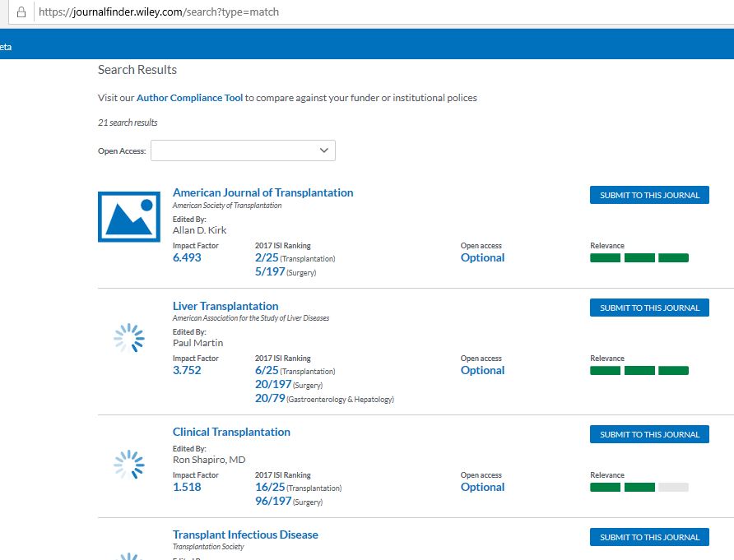734x560 pixels.
Task: Click editor name Ron Shapiro, MD
Action: click(x=209, y=460)
